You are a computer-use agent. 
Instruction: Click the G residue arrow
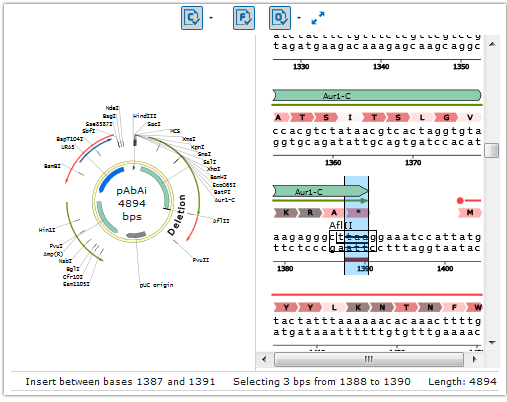pos(446,117)
